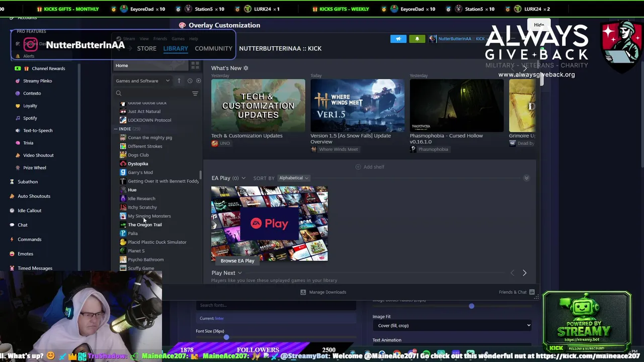
Task: Click the Font Size slider handle
Action: tap(226, 337)
